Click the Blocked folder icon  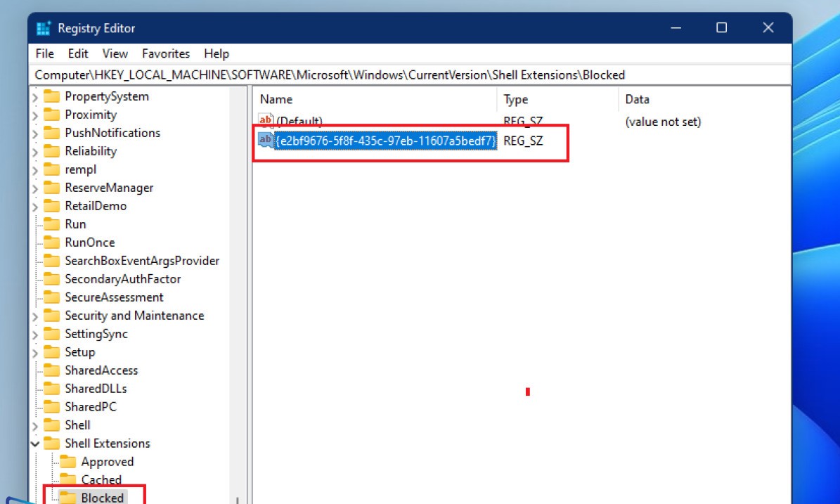(x=68, y=498)
